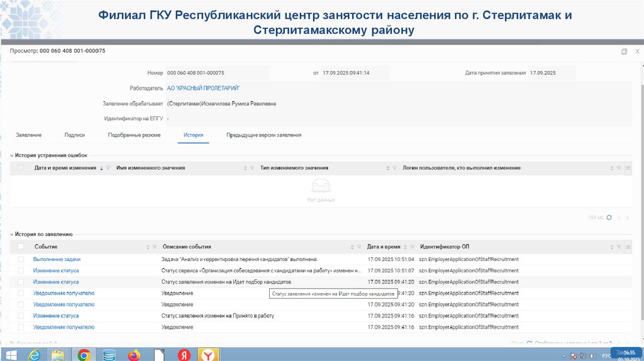Collapse 'История по заявлению' section

(x=12, y=235)
